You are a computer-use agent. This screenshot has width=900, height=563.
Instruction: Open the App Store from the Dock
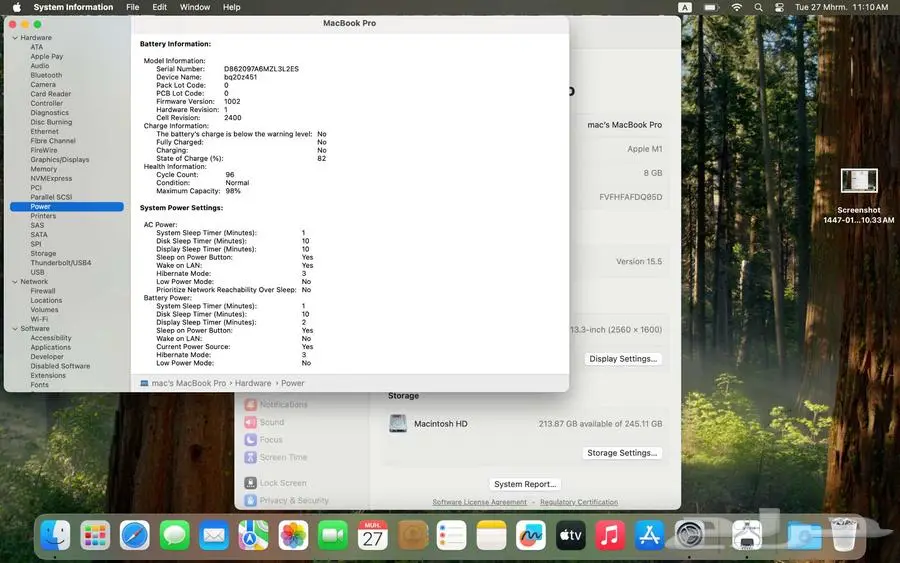[x=650, y=535]
